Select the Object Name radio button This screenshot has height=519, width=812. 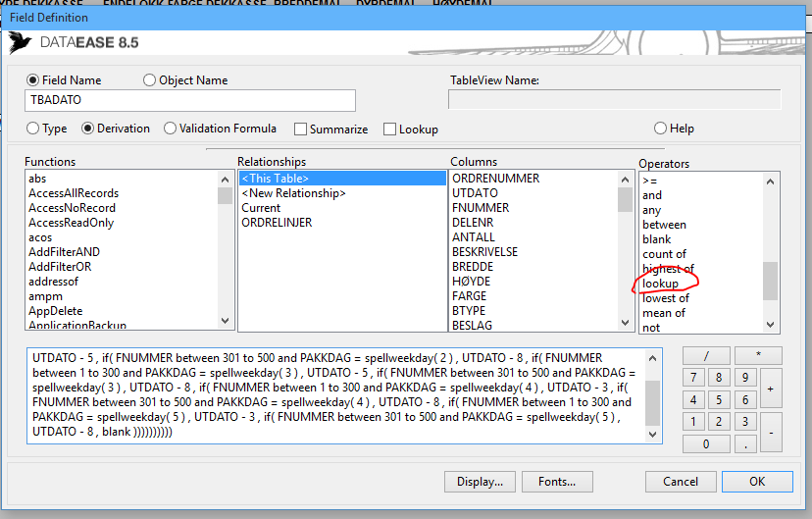coord(149,80)
